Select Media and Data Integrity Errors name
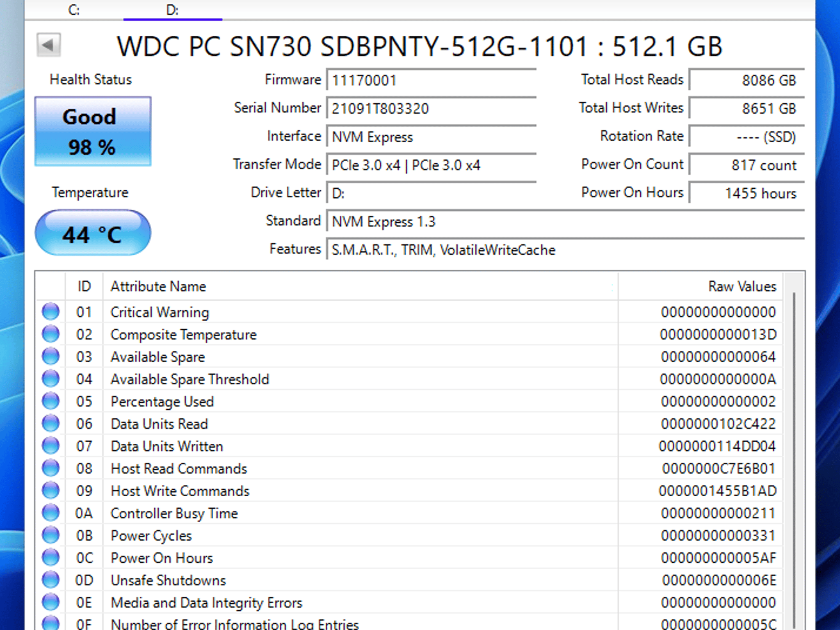 coord(207,603)
